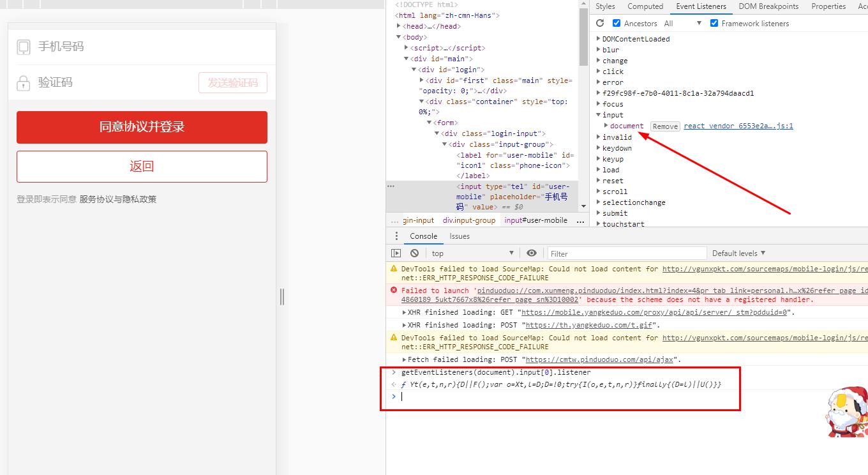Click the red error icon on Failed to launch message
Image resolution: width=868 pixels, height=475 pixels.
[x=394, y=290]
